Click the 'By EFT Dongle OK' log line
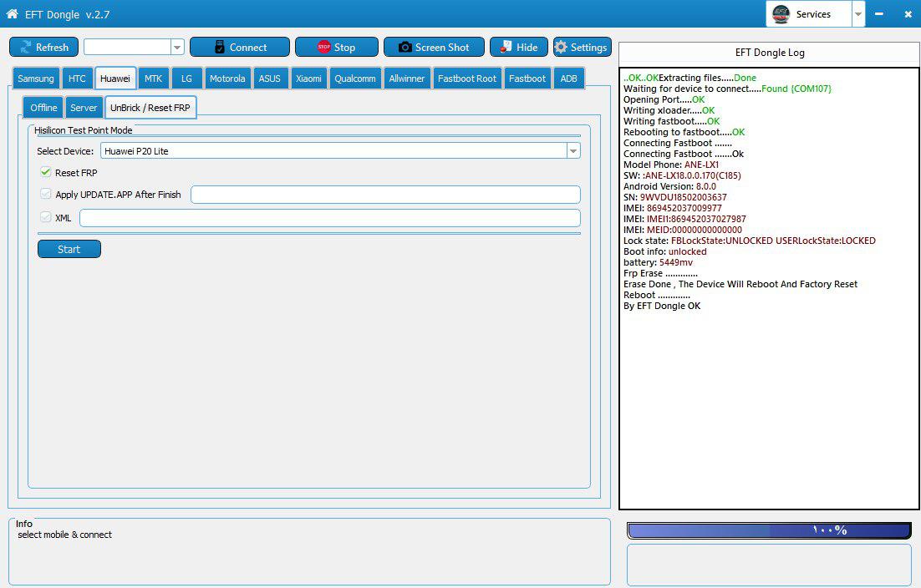 tap(662, 306)
